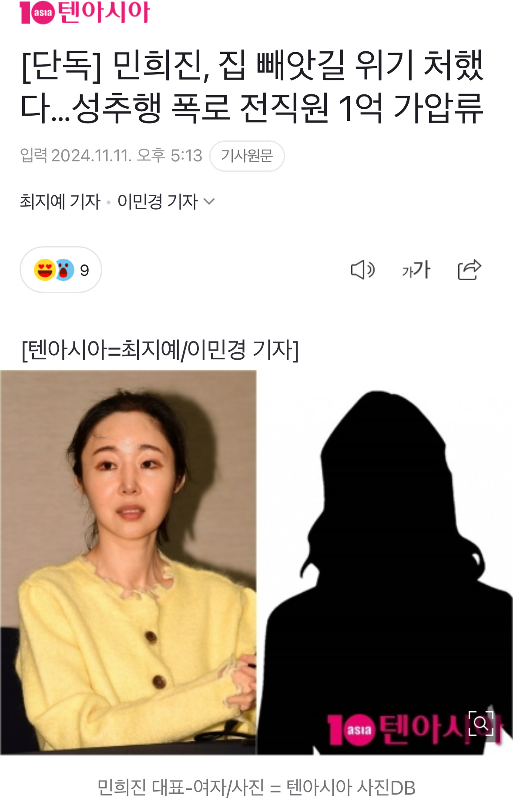This screenshot has width=513, height=812.
Task: Tap the black silhouette figure image
Action: pos(385,562)
